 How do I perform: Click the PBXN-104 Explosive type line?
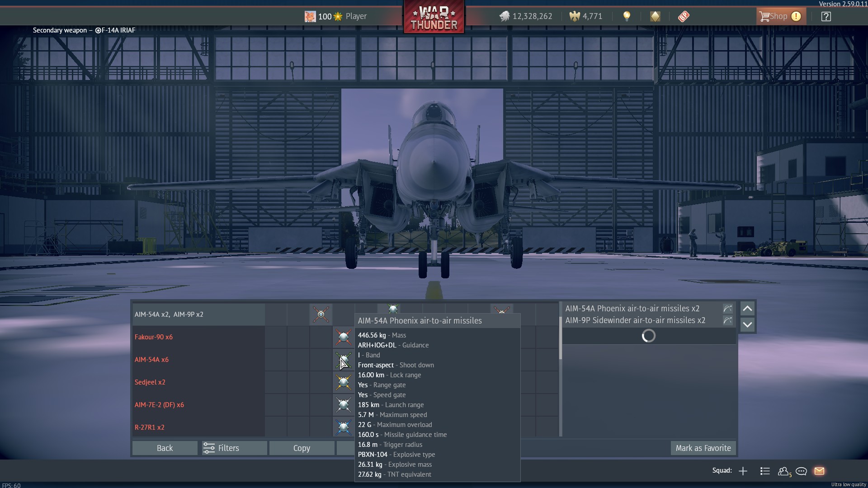pyautogui.click(x=396, y=455)
